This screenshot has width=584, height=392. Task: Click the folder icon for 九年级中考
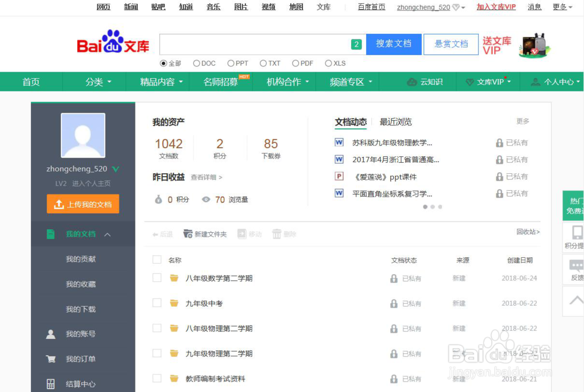tap(174, 303)
